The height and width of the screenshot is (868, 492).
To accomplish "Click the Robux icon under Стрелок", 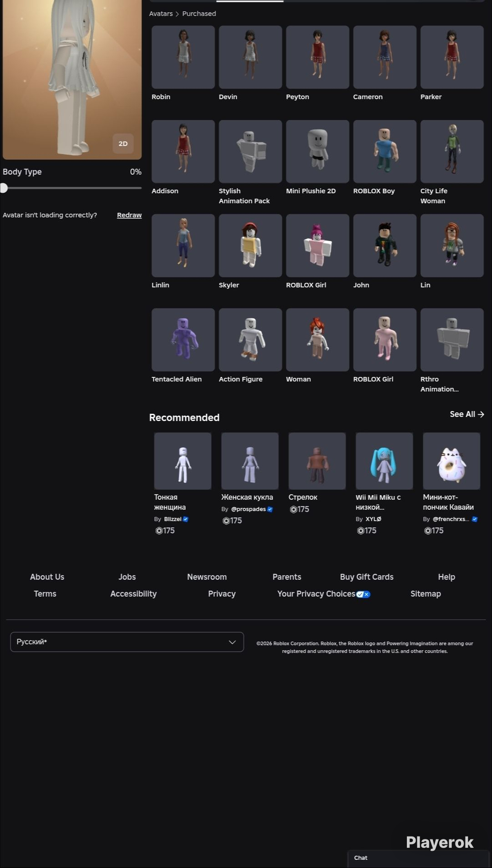I will pos(293,509).
